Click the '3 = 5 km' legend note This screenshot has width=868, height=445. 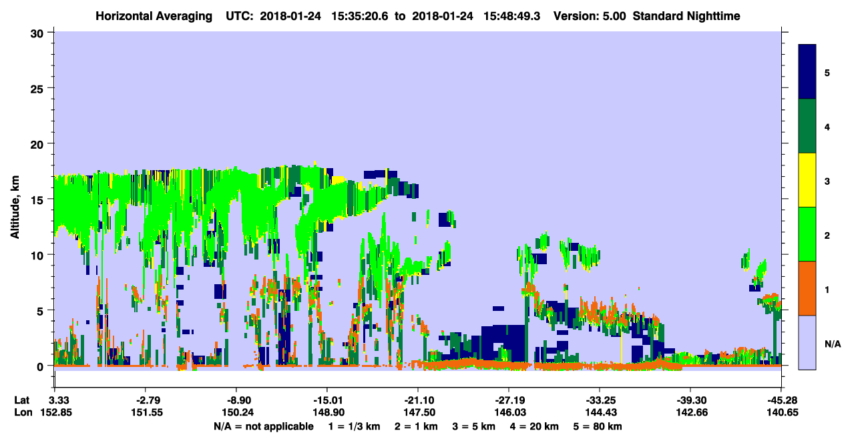click(x=475, y=426)
